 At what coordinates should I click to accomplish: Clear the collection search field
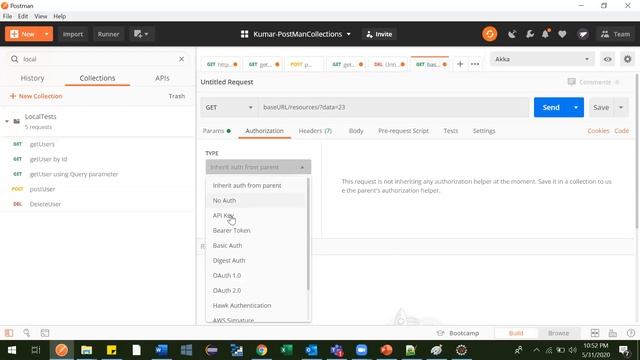point(182,59)
